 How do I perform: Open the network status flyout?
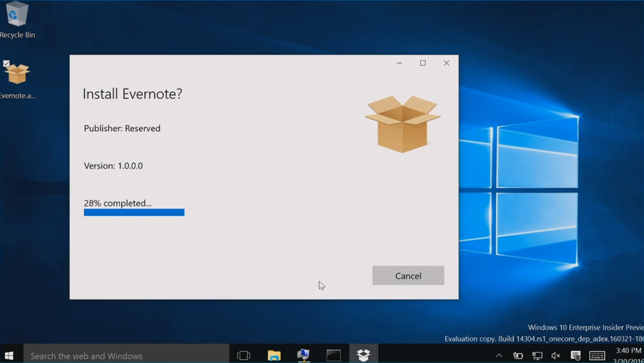click(x=537, y=354)
